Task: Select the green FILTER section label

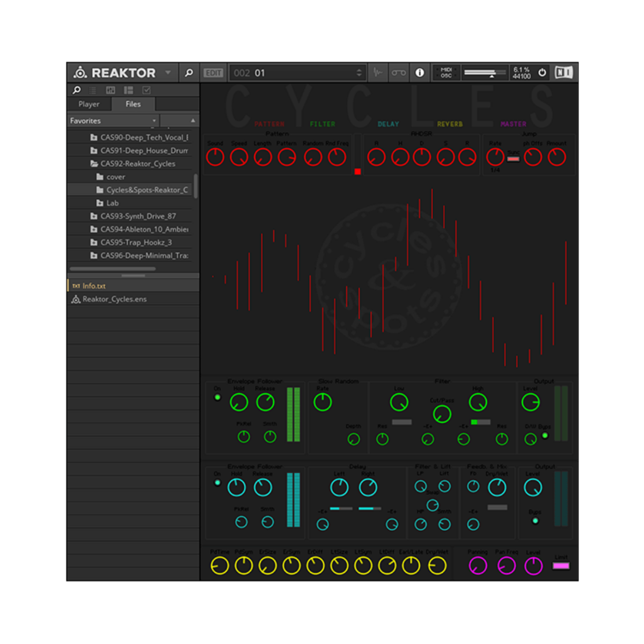Action: (x=322, y=124)
